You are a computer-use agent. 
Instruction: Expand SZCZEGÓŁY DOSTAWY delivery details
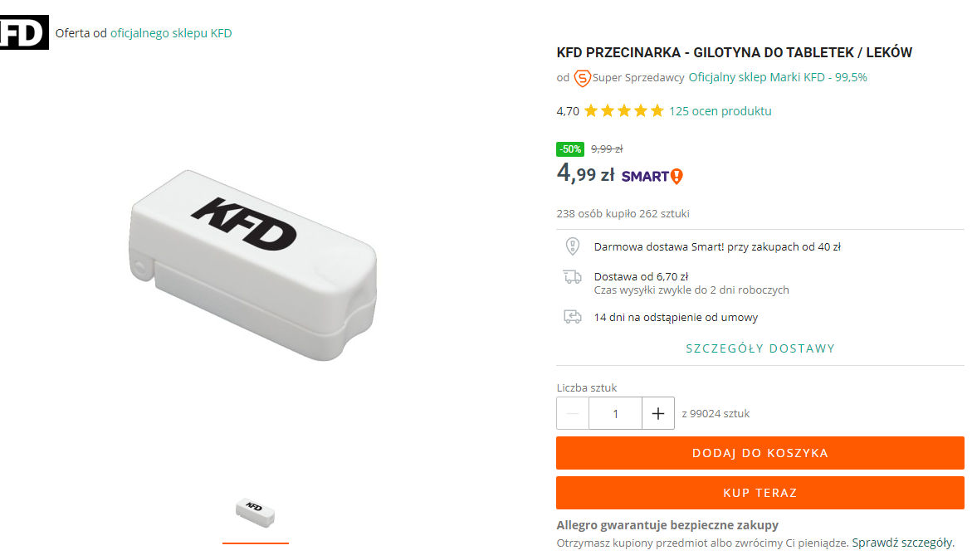[x=760, y=348]
